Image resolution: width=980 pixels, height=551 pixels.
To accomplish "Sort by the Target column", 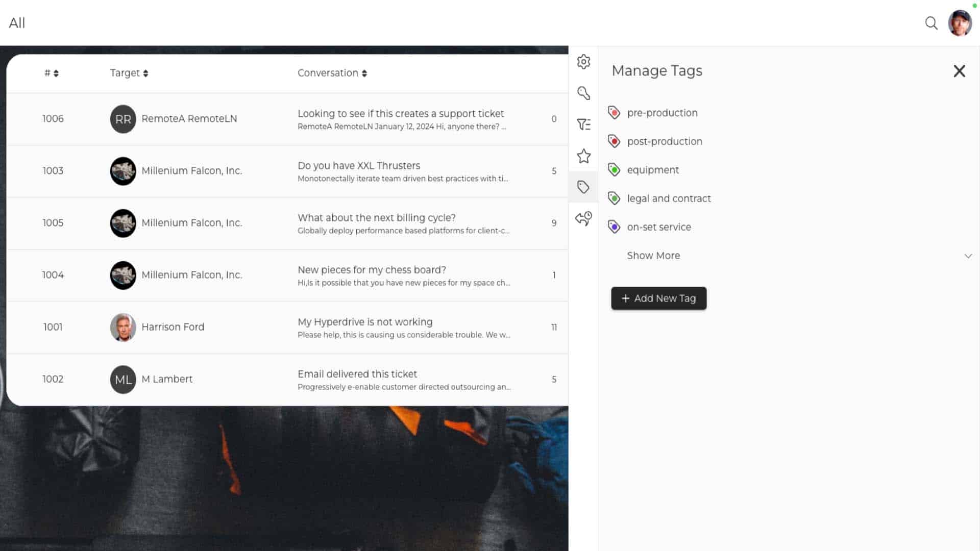I will 129,73.
